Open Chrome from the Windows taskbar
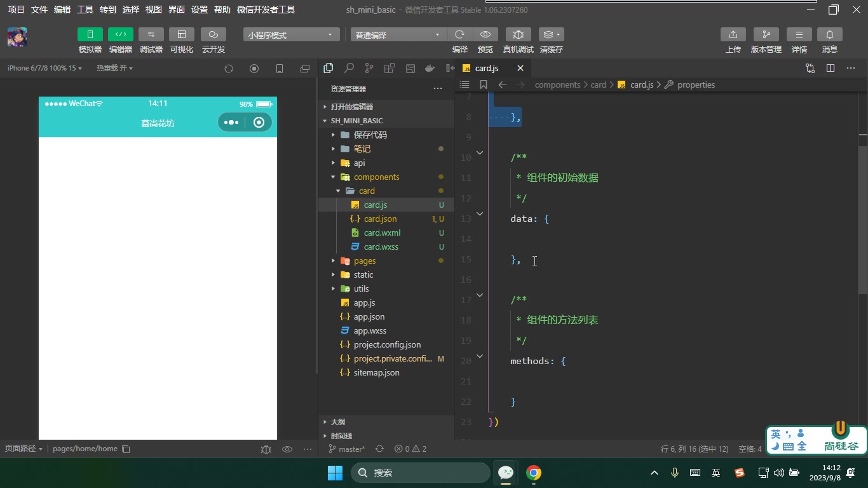This screenshot has height=488, width=868. (x=534, y=473)
